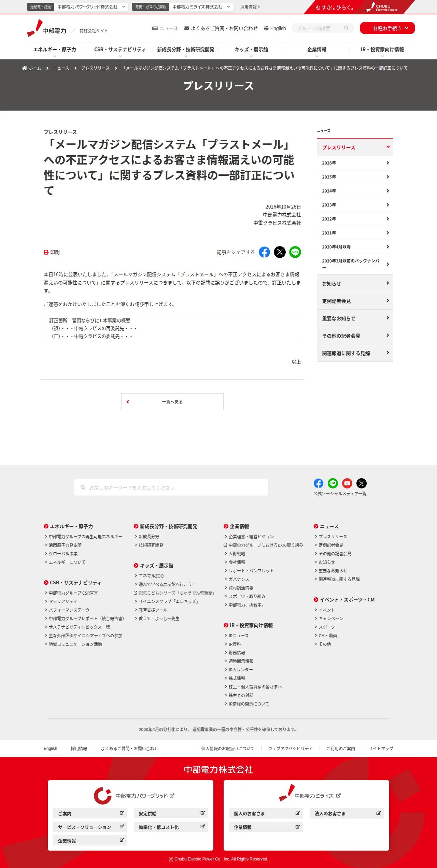Image resolution: width=437 pixels, height=868 pixels.
Task: Click the CHUBU Electric Power banner logo
Action: click(x=382, y=7)
